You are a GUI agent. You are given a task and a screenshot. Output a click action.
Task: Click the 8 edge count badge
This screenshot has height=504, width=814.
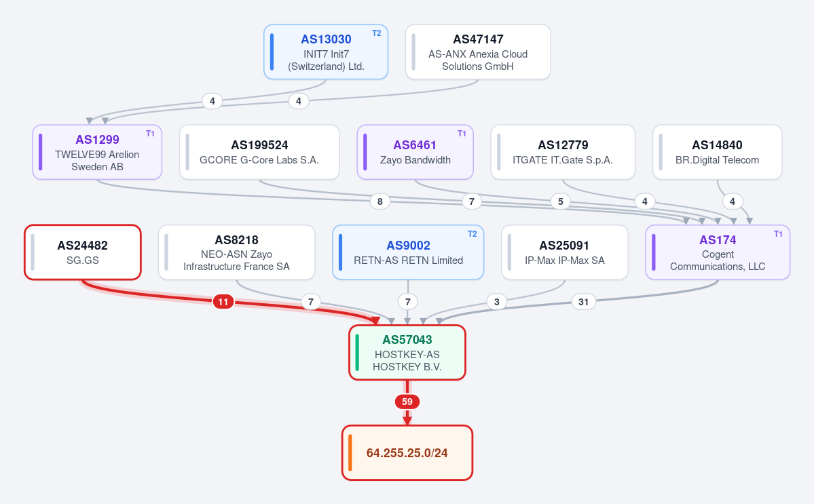380,201
